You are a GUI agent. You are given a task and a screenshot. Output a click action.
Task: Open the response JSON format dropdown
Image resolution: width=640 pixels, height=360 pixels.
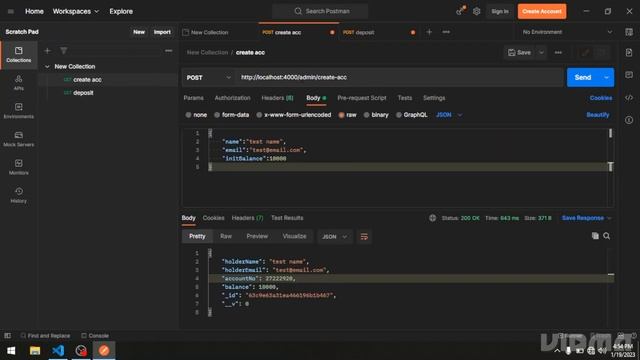coord(335,237)
